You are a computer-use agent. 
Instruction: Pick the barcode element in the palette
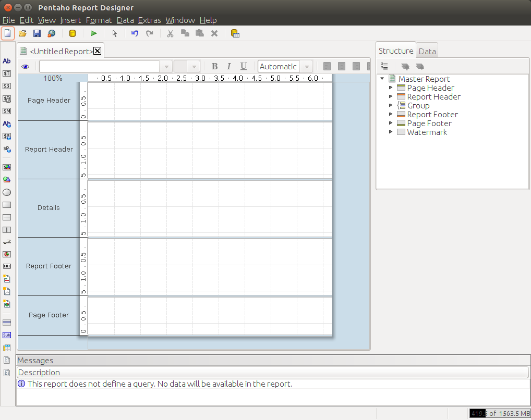7,266
